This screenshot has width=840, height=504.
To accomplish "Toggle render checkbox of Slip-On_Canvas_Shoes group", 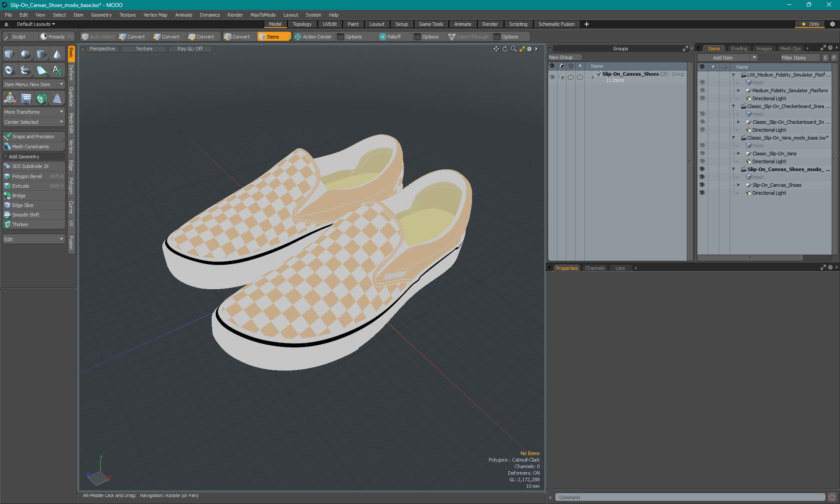I will [562, 77].
